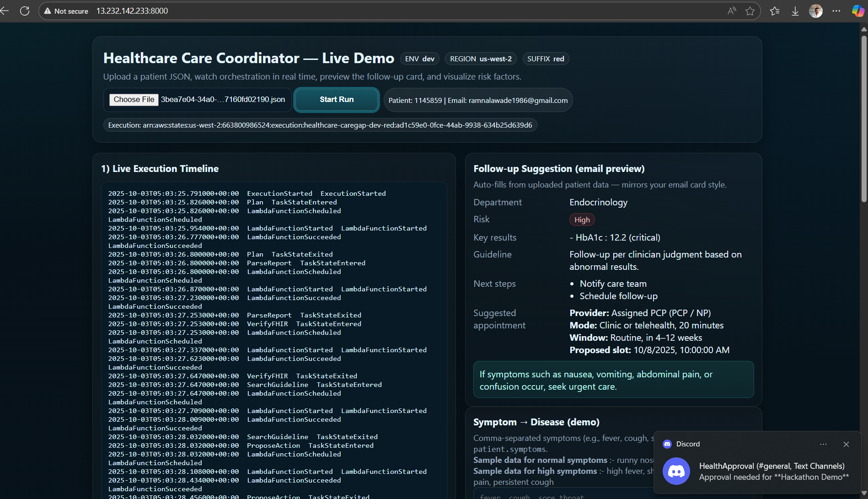868x499 pixels.
Task: Dismiss the Discord notification
Action: pos(846,444)
